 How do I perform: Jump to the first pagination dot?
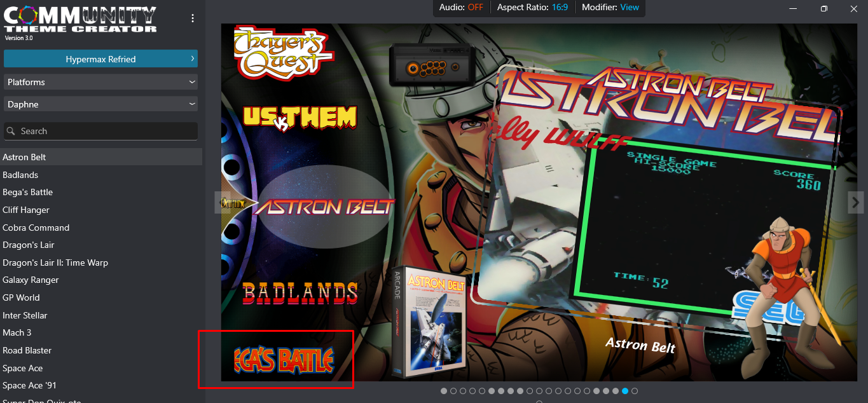pyautogui.click(x=444, y=391)
